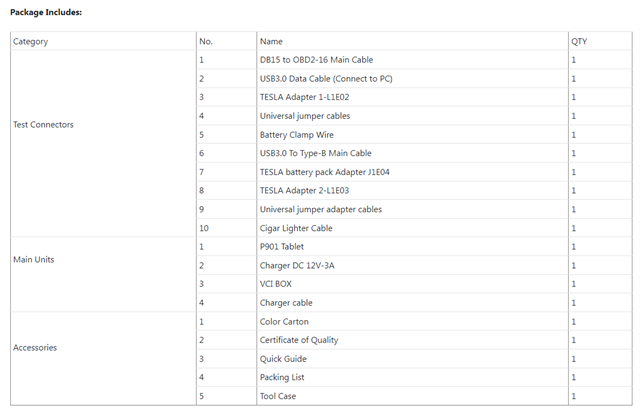Click USB3.0 Data Cable (Connect to PC) entry
Viewport: 640px width, 412px height.
[x=412, y=78]
